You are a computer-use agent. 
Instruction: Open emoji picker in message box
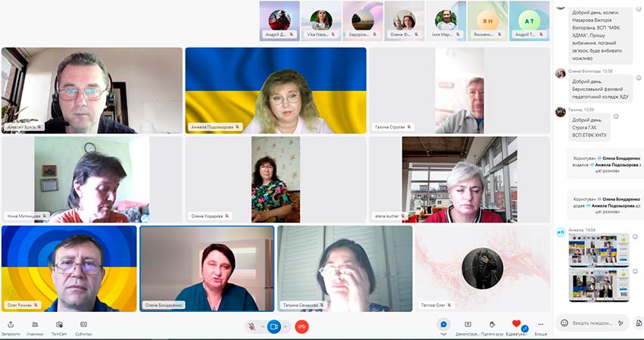564,323
